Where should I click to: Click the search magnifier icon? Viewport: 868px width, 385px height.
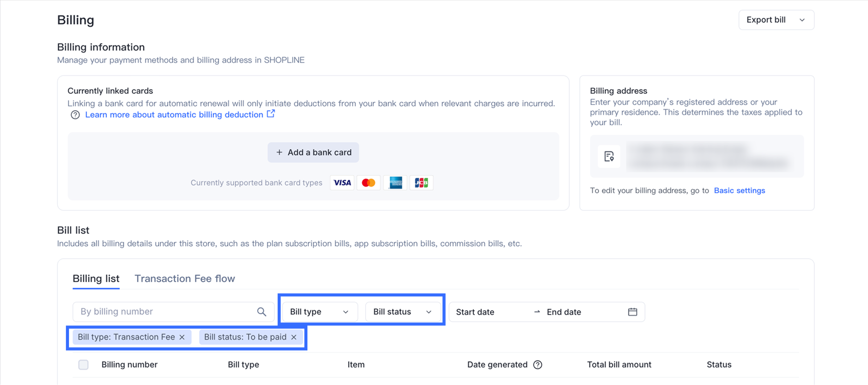(x=261, y=312)
